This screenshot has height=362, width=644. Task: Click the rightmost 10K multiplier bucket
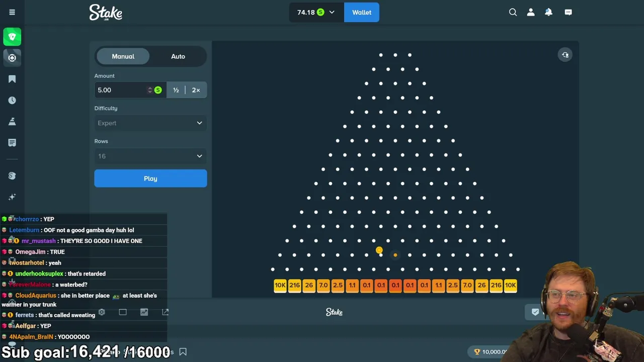click(x=511, y=285)
